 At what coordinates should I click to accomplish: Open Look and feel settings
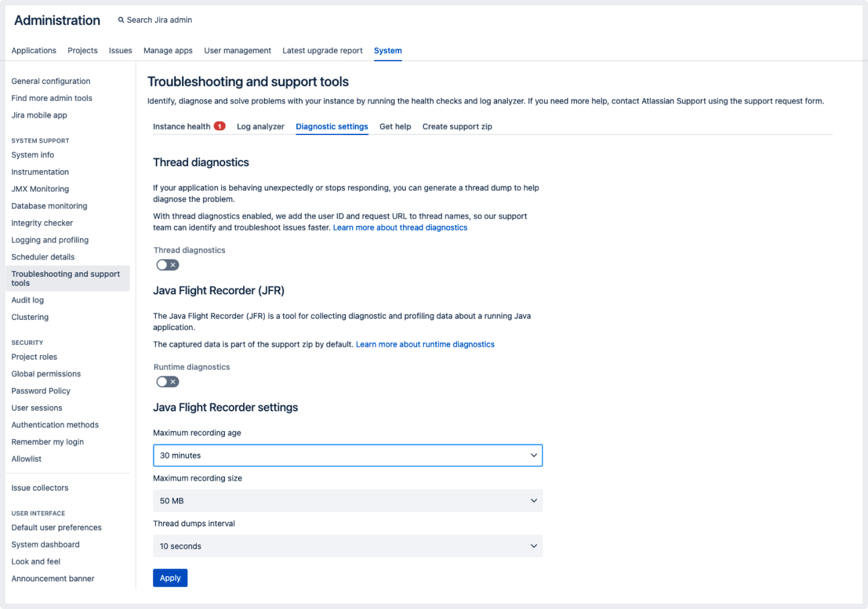36,561
